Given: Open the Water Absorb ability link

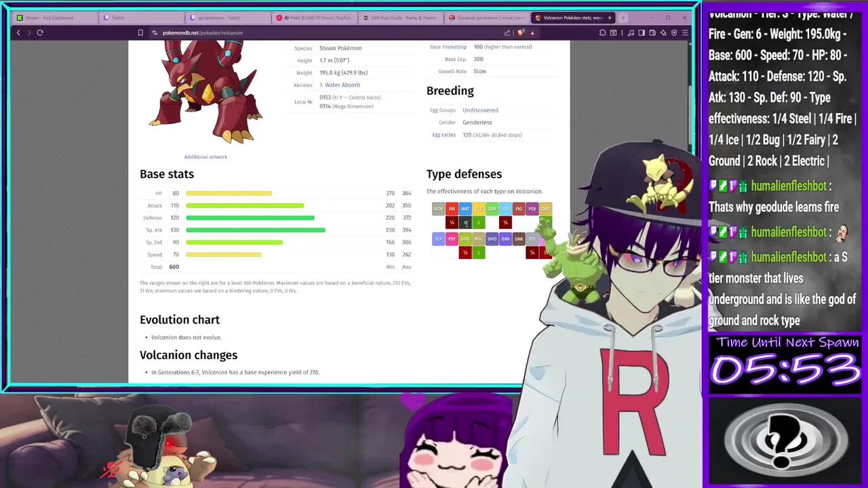Looking at the screenshot, I should coord(342,85).
